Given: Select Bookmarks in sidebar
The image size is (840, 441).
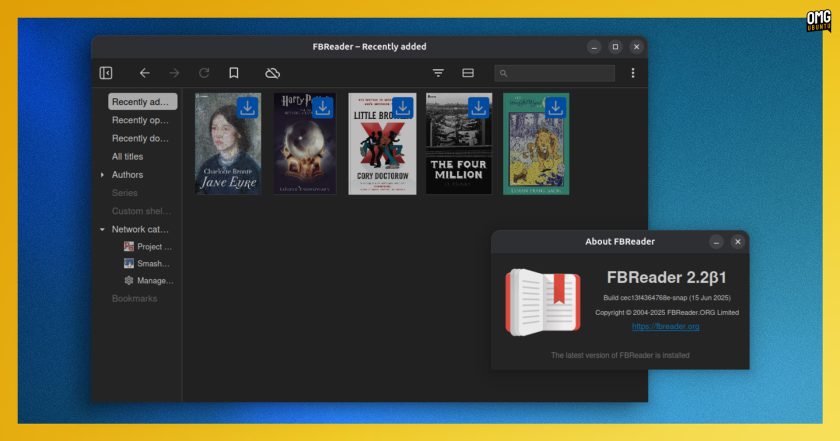Looking at the screenshot, I should 134,298.
